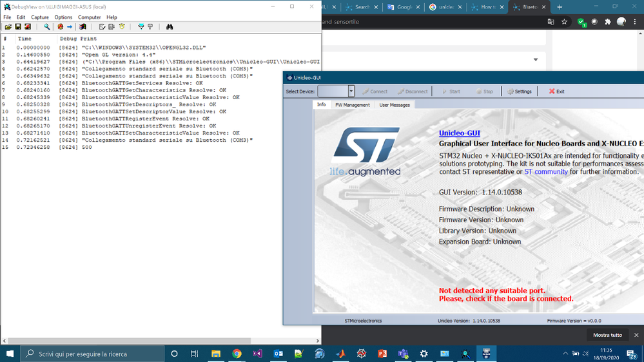Open Microsoft Teams from the taskbar
Viewport: 644px width, 362px height.
[403, 354]
